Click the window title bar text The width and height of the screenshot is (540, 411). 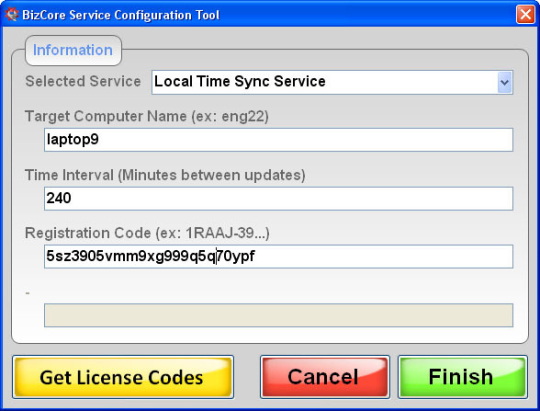point(121,15)
